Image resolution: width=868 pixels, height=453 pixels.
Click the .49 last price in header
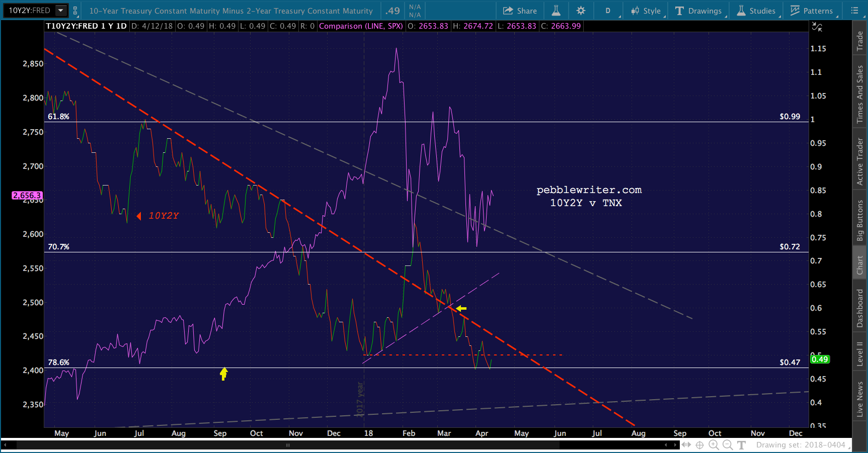pos(392,11)
